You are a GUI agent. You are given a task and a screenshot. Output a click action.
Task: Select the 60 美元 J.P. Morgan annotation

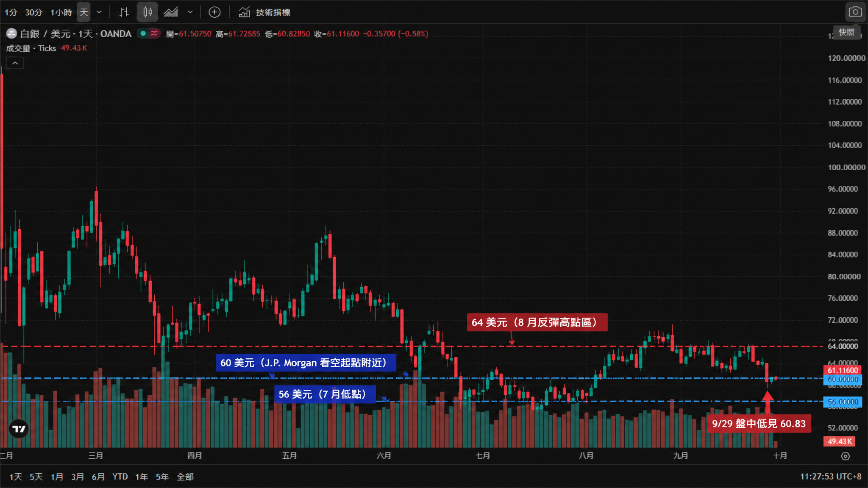click(x=306, y=363)
